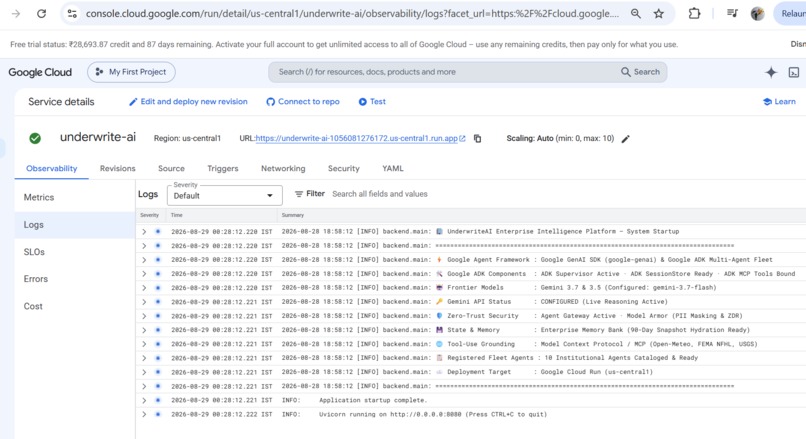Screen dimensions: 806x439
Task: Switch to the Revisions tab
Action: pyautogui.click(x=118, y=168)
